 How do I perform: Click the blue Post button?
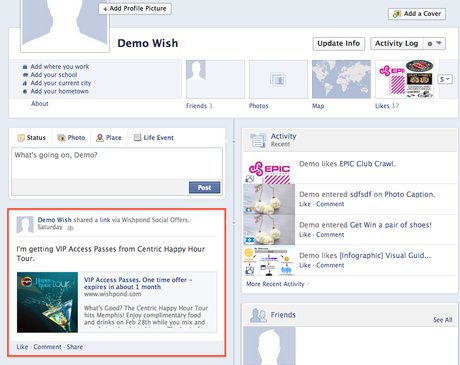(204, 188)
